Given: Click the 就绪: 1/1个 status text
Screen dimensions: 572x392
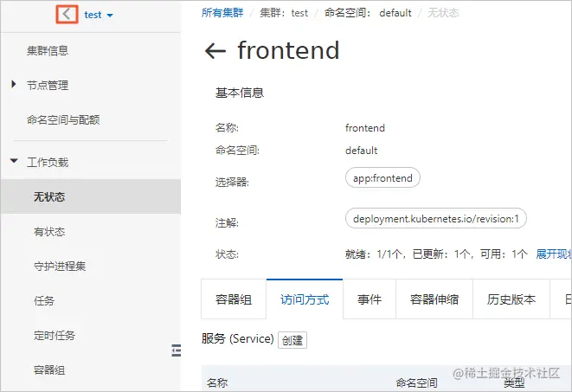Looking at the screenshot, I should point(374,254).
